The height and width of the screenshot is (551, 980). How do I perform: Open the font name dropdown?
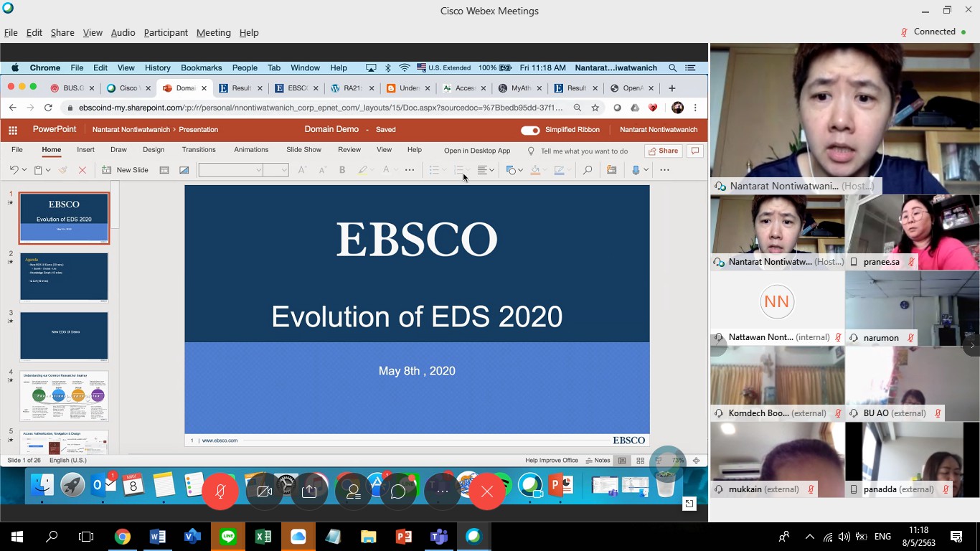231,170
